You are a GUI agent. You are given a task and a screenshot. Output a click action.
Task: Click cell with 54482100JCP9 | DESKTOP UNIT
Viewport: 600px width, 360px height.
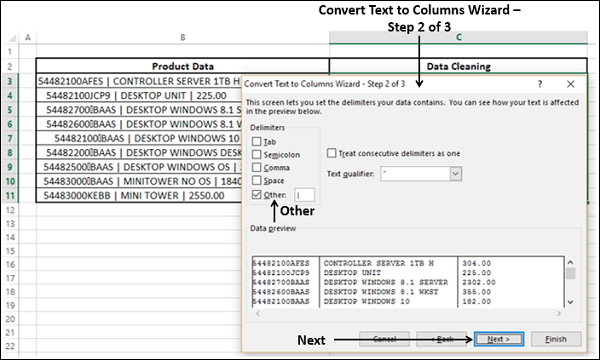click(x=139, y=96)
